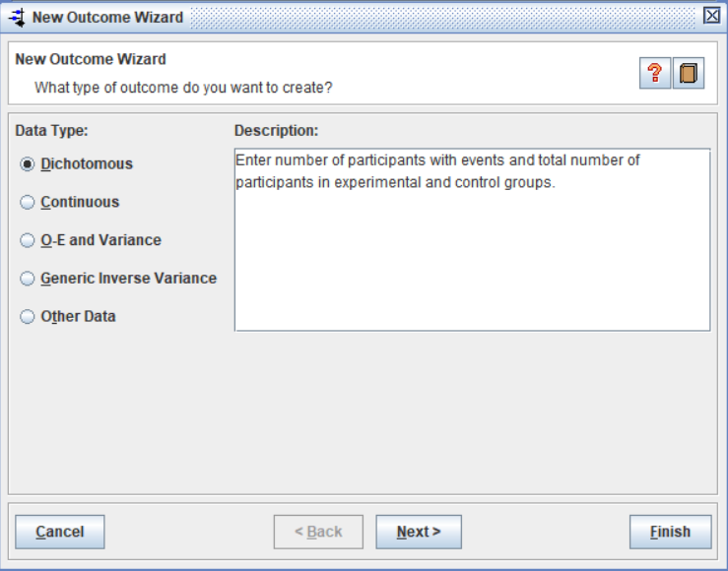Click the dotted texture area of title bar
This screenshot has width=728, height=571.
coord(443,17)
